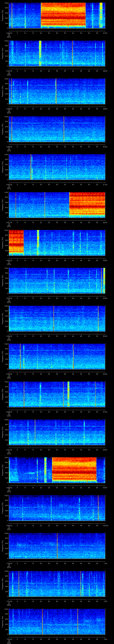Select the spectrogram panel starting at 6:49:00
The width and height of the screenshot is (114, 644).
tap(57, 129)
